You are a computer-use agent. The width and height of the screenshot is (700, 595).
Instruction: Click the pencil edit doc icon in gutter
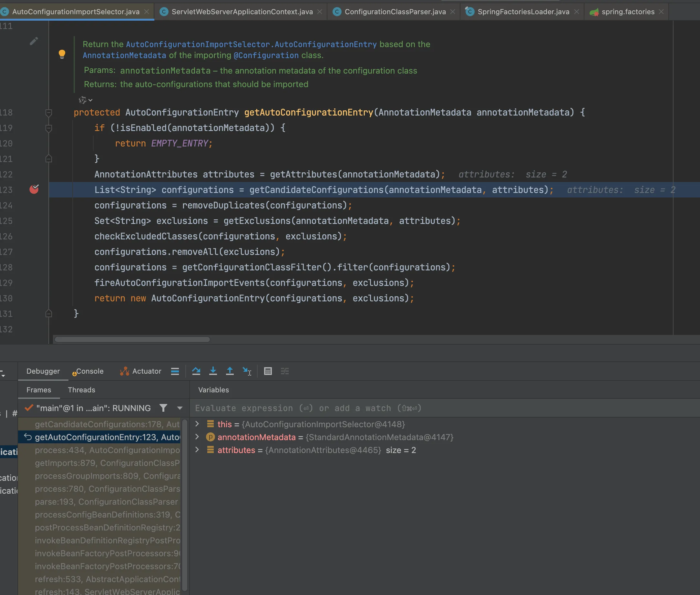[x=33, y=41]
